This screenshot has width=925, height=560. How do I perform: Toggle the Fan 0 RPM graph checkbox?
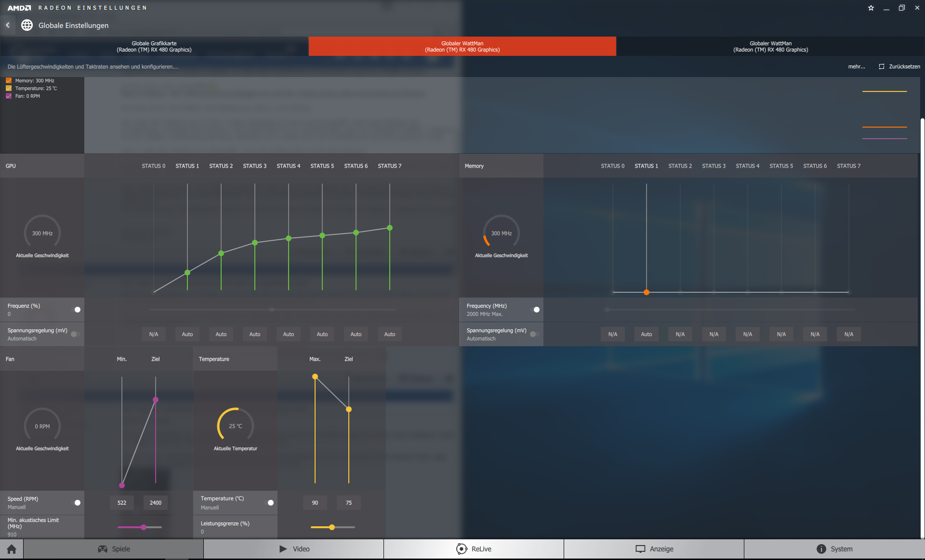coord(9,96)
